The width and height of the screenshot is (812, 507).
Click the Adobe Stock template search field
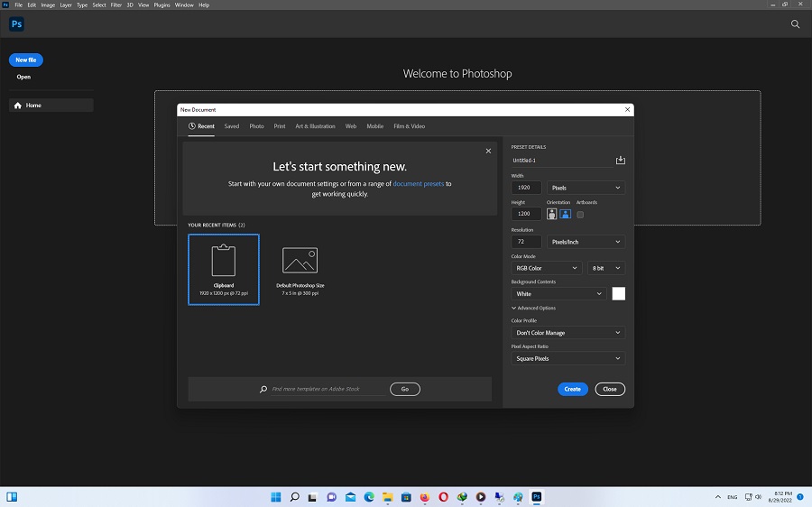325,389
